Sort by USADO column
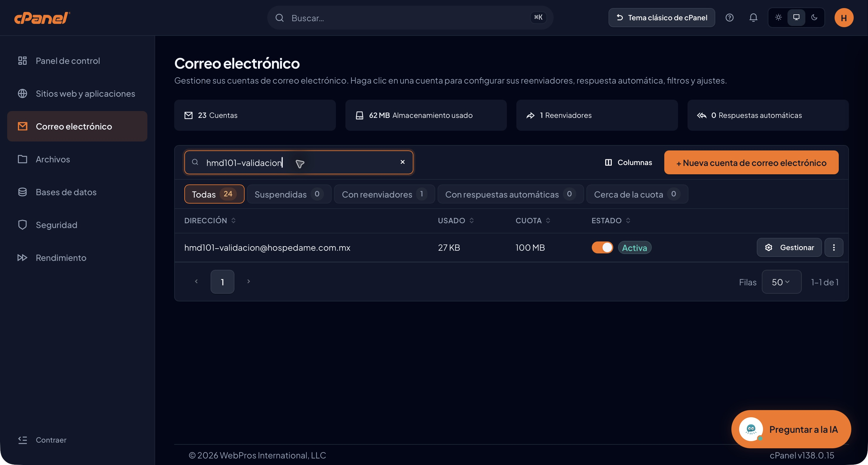The image size is (868, 465). click(455, 221)
